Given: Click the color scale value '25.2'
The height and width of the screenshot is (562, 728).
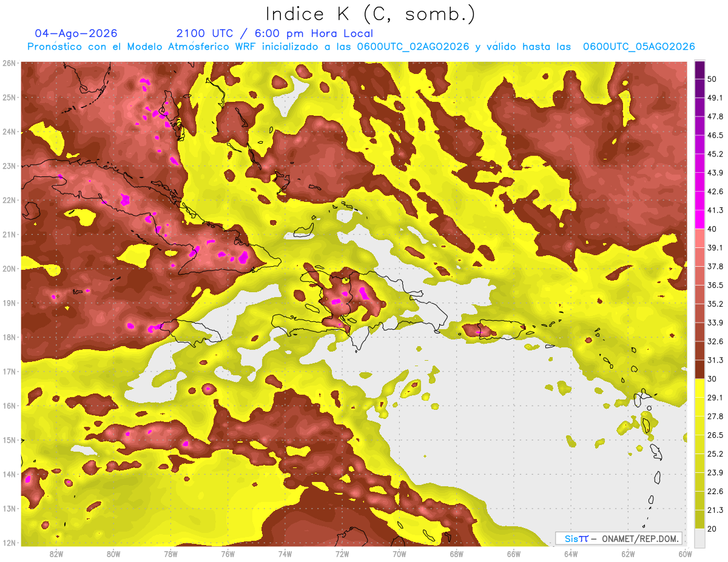Looking at the screenshot, I should click(716, 453).
